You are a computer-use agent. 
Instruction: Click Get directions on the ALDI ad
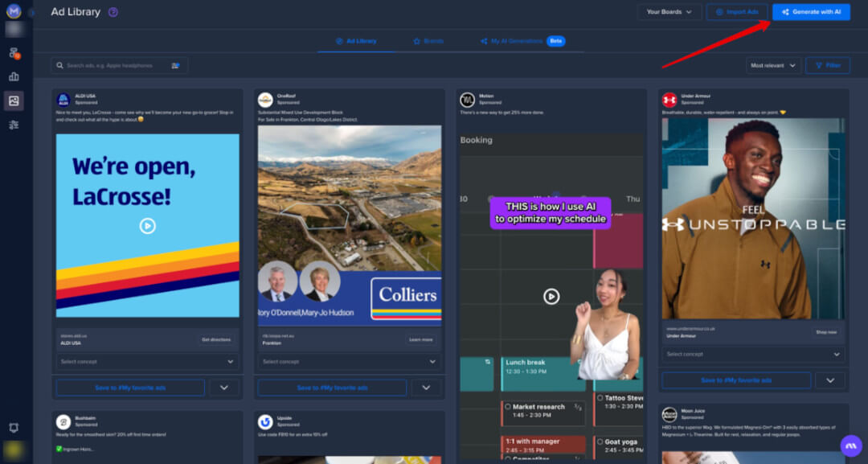(216, 339)
